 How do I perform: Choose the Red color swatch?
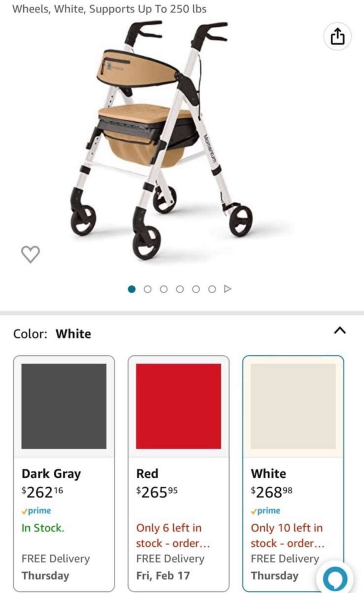coord(178,406)
